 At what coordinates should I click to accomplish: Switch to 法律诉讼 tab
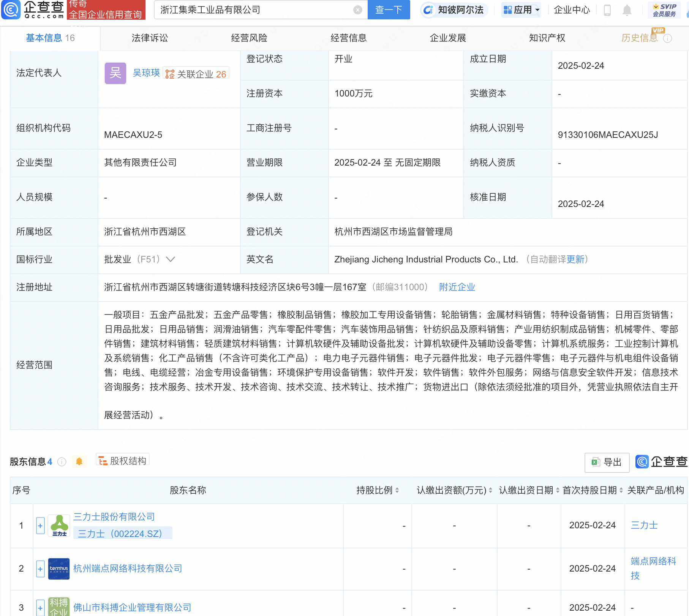click(x=150, y=38)
